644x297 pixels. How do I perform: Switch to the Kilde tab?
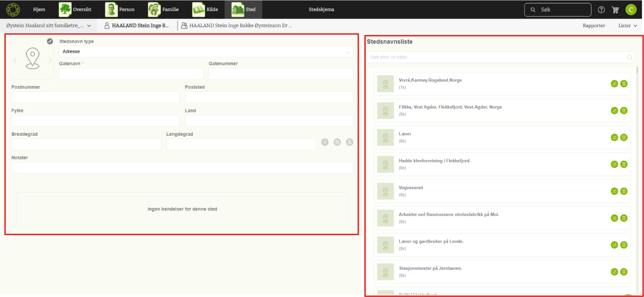pyautogui.click(x=205, y=9)
